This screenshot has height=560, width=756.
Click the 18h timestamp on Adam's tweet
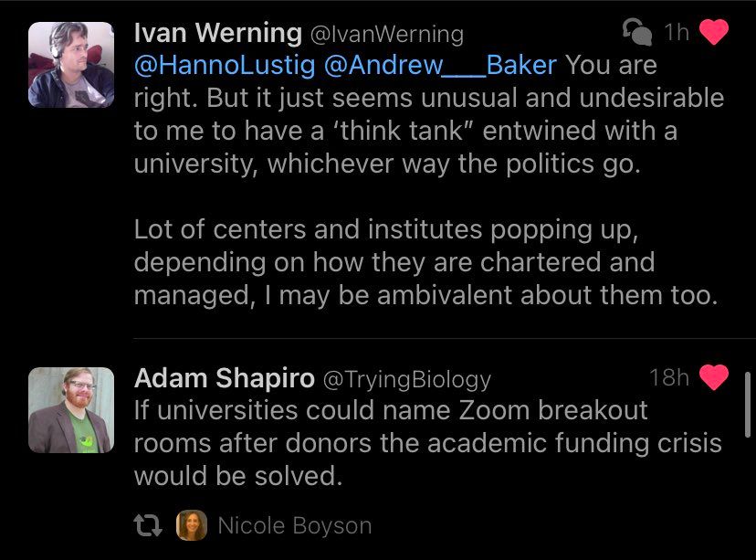point(669,376)
